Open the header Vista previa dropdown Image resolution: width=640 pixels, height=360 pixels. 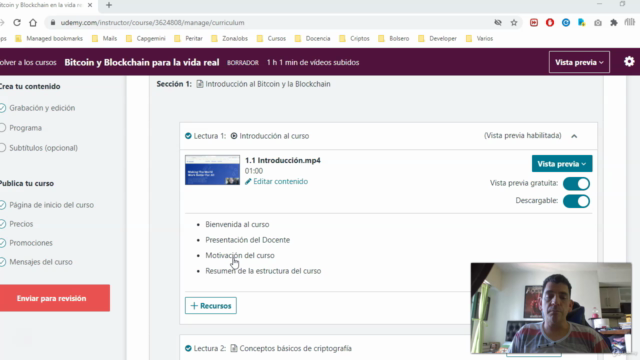579,62
